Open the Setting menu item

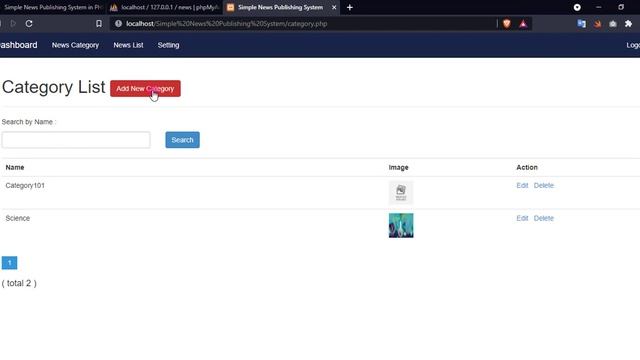168,45
